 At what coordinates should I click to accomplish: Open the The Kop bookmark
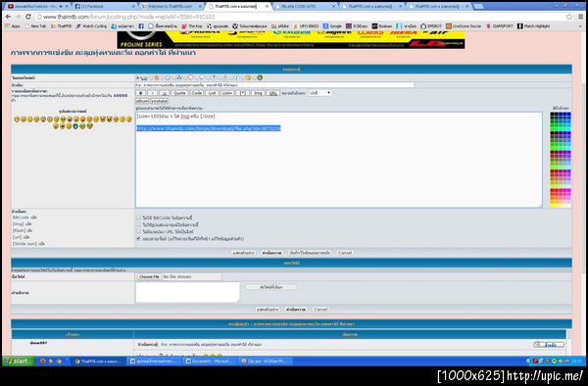tap(192, 26)
